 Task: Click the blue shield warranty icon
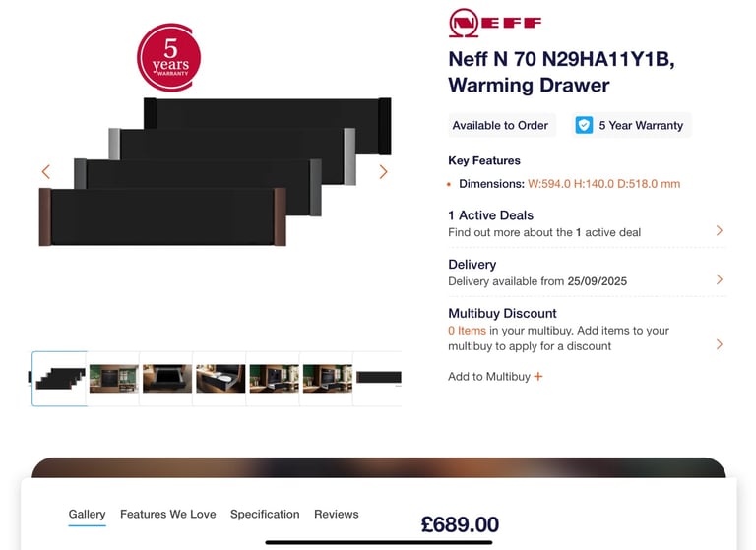click(x=584, y=125)
